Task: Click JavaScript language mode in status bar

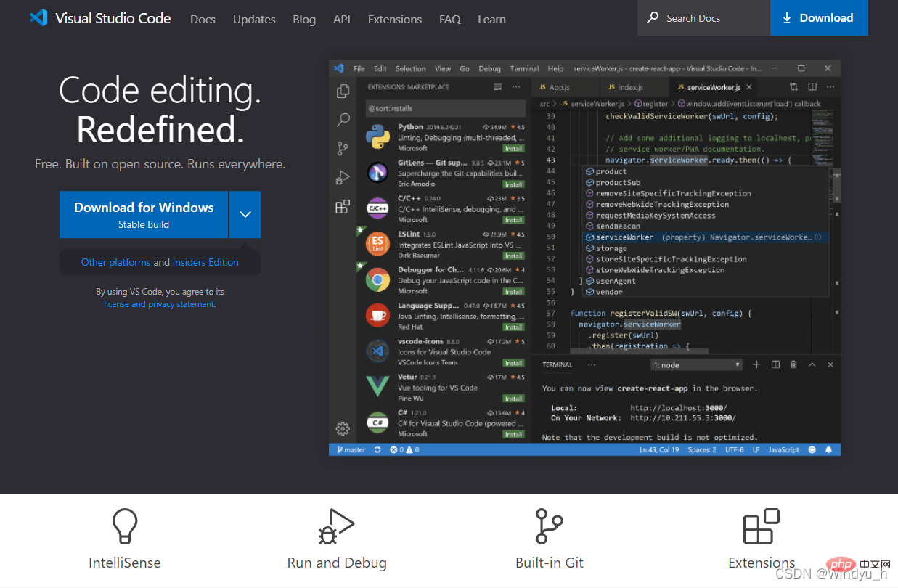Action: (783, 450)
